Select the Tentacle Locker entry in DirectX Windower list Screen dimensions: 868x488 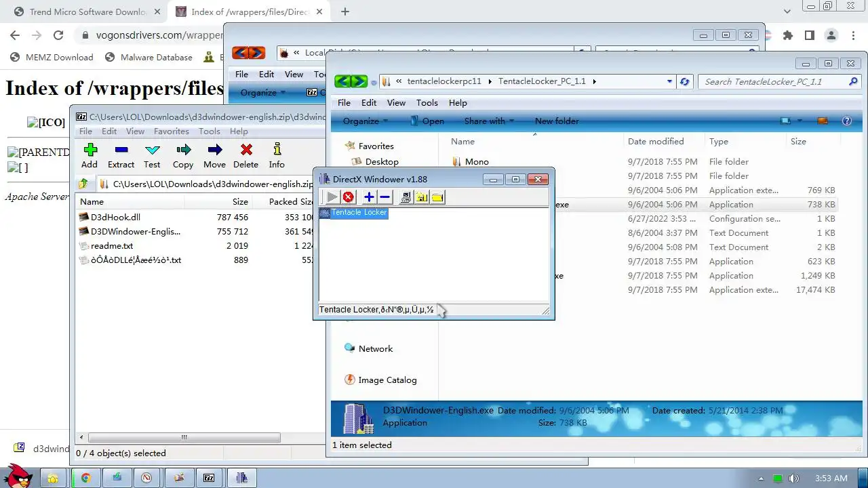pyautogui.click(x=353, y=213)
